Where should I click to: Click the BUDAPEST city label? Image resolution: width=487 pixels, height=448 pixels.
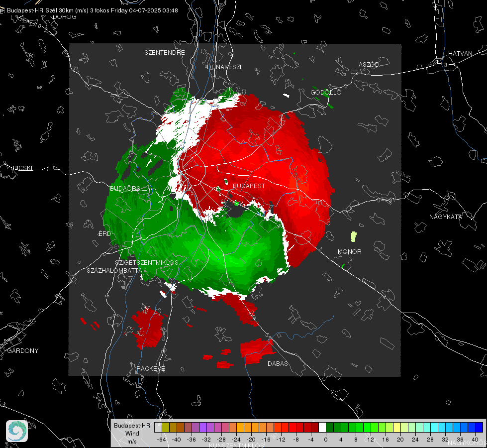[x=249, y=186]
